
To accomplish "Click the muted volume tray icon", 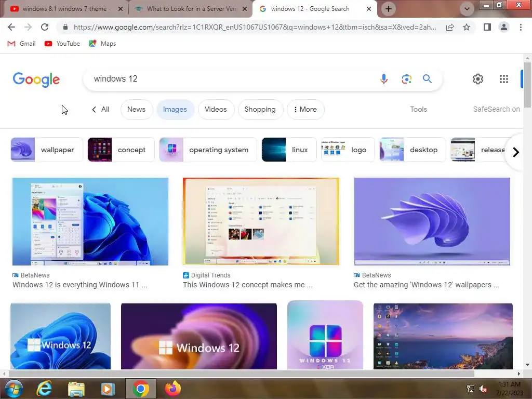I will pos(483,389).
